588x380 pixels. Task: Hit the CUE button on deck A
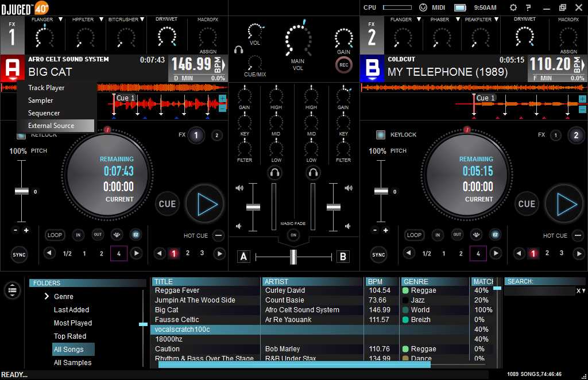coord(167,204)
